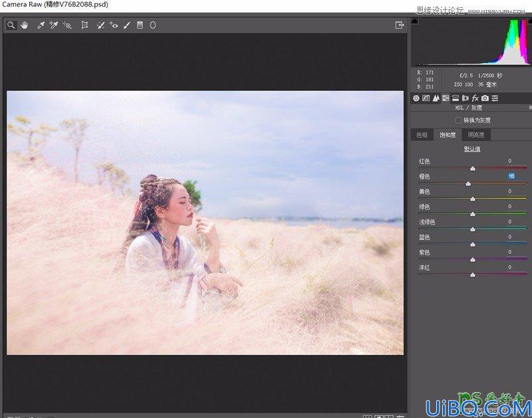532x418 pixels.
Task: Click the 黄色 value field
Action: [x=509, y=191]
